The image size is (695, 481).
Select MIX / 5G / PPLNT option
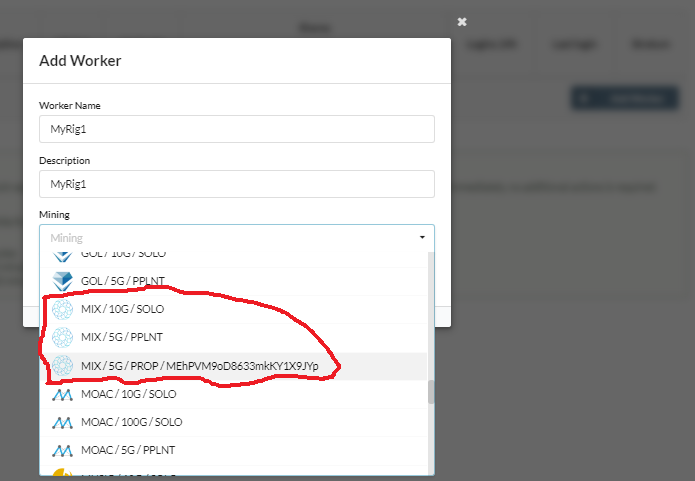coord(234,337)
